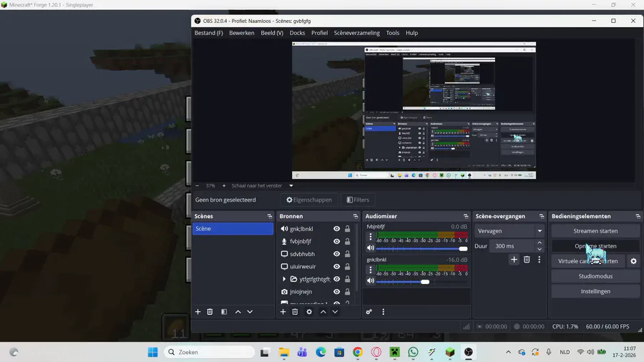This screenshot has height=362, width=644.
Task: Pop out the Audiomixer dock icon
Action: point(466,216)
